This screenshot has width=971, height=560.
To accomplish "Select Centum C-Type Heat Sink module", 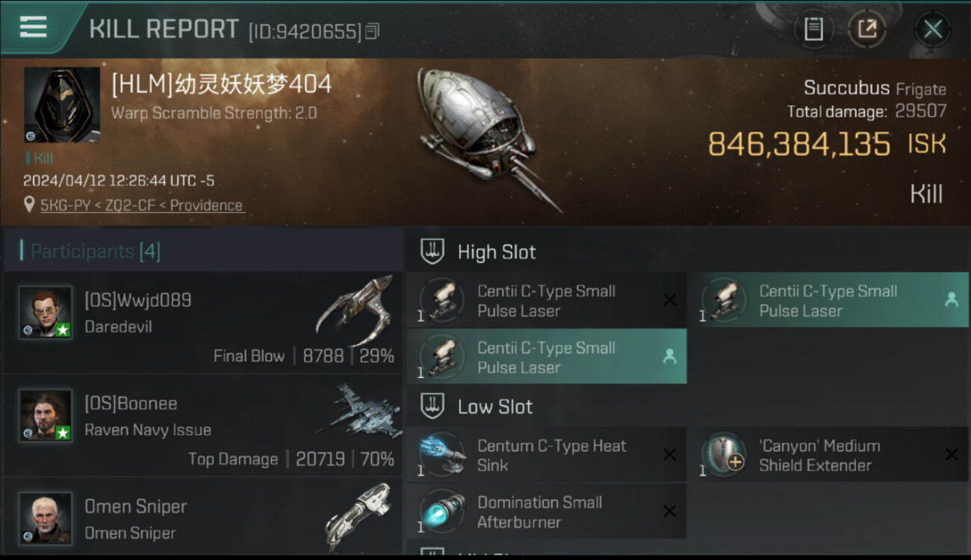I will 546,455.
